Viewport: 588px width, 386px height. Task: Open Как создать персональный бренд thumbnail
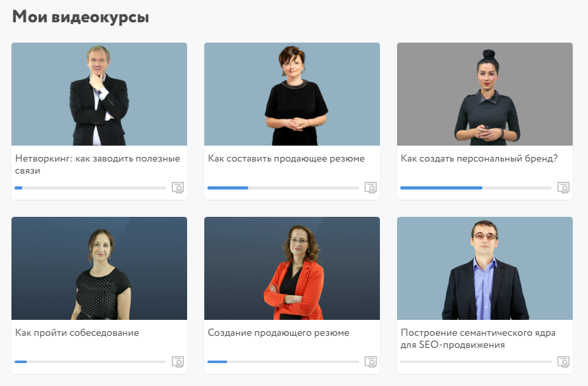click(485, 94)
